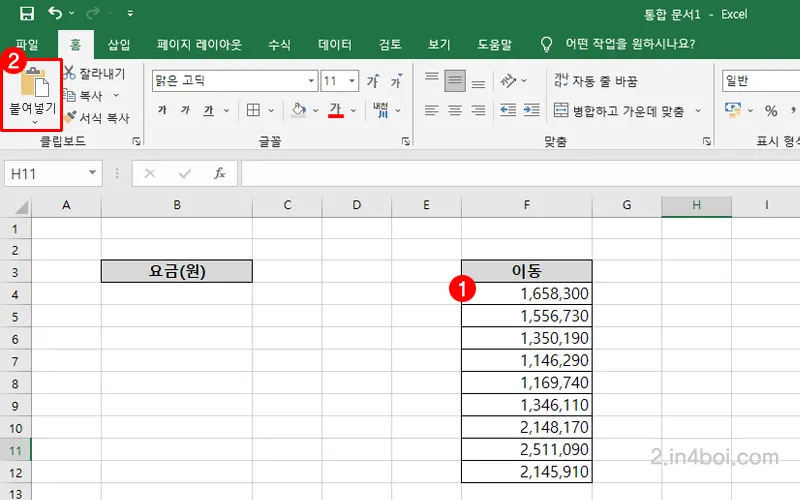
Task: Open the 일반 number format dropdown
Action: pos(761,81)
